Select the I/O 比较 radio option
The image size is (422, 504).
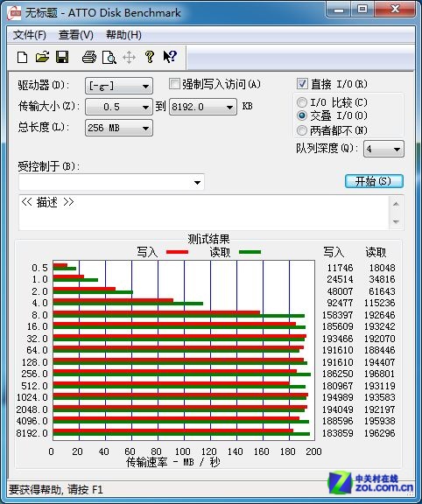pyautogui.click(x=302, y=102)
